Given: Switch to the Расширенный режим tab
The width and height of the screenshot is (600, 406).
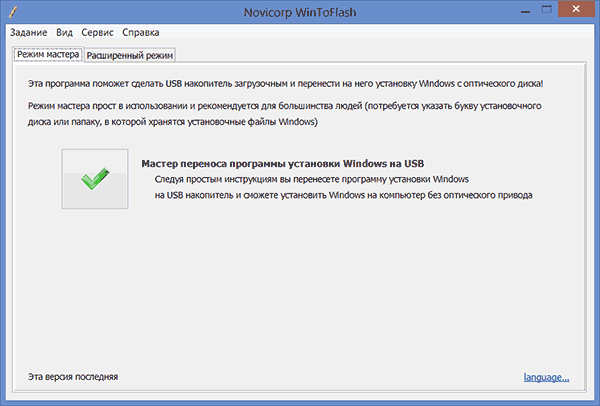Looking at the screenshot, I should click(x=130, y=55).
